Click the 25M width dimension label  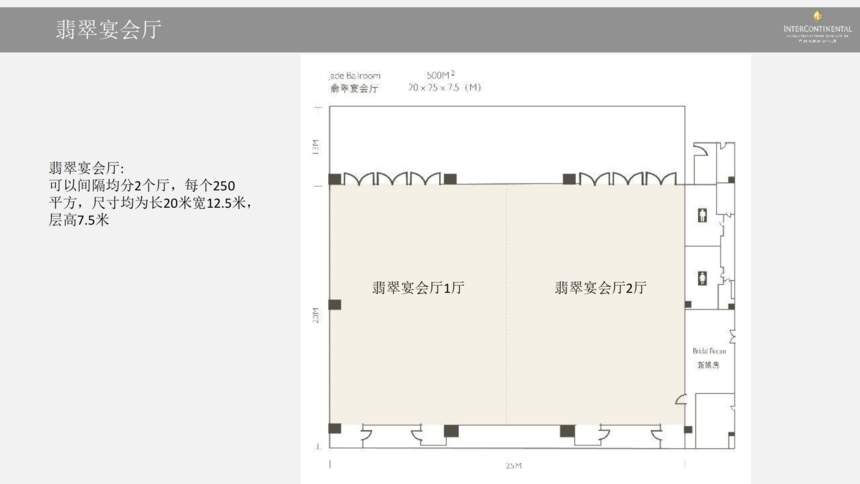click(513, 465)
